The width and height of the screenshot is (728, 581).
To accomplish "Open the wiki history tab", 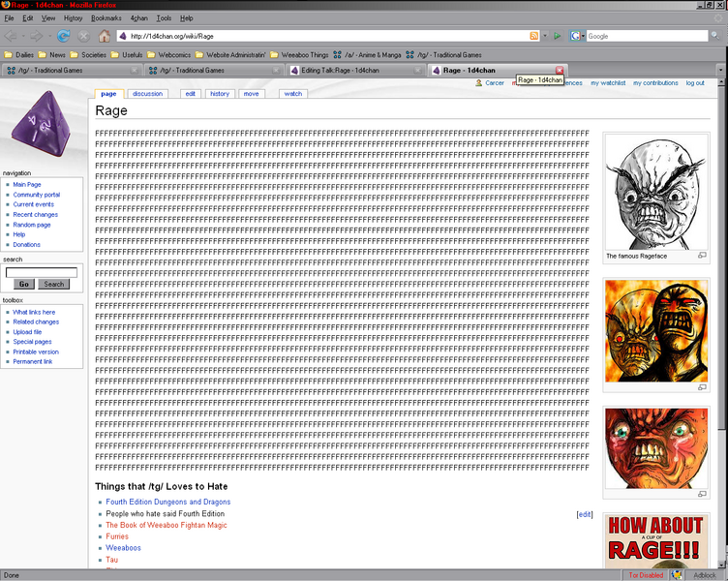I will point(220,94).
